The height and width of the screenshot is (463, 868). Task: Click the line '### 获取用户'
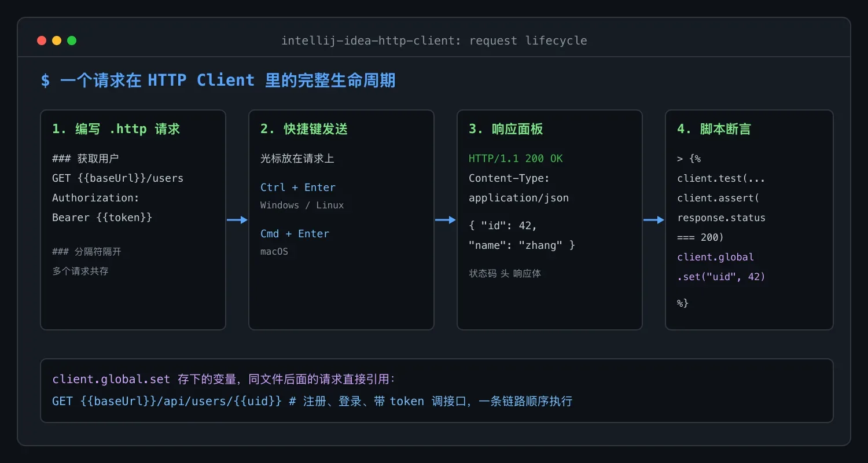point(85,159)
